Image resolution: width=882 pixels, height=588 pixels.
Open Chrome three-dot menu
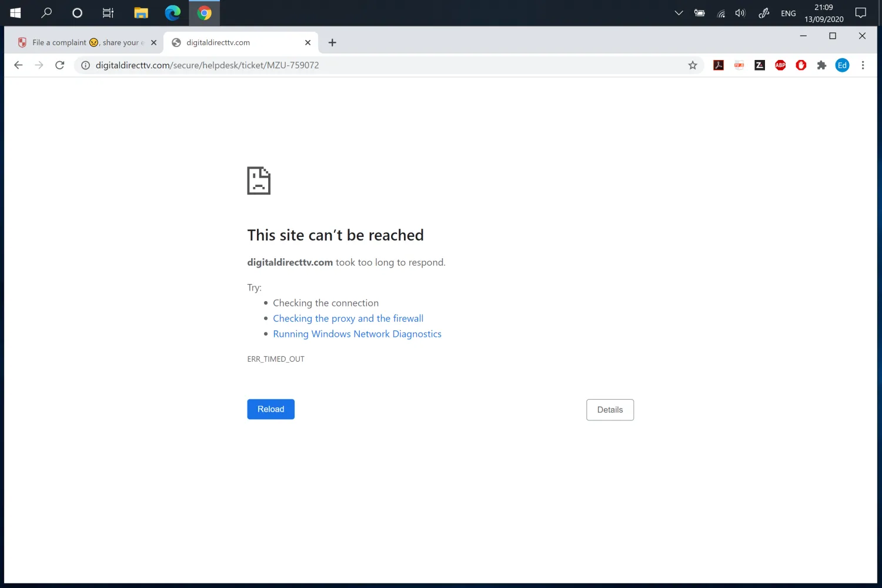(863, 65)
